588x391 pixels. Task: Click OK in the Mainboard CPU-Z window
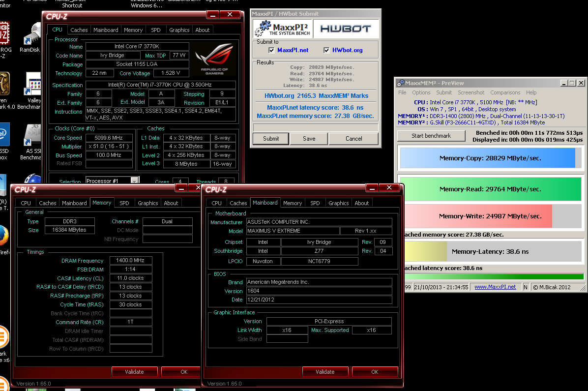(375, 372)
